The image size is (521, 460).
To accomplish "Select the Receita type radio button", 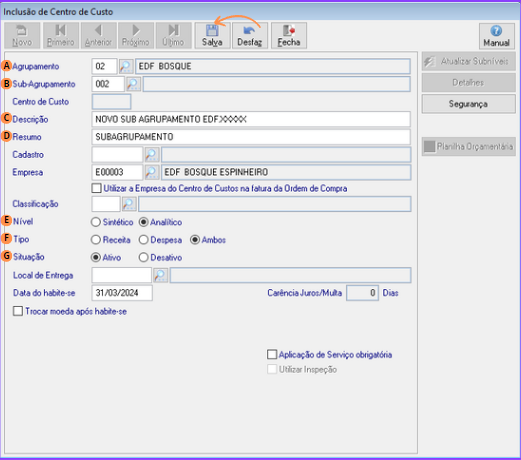I will [96, 240].
